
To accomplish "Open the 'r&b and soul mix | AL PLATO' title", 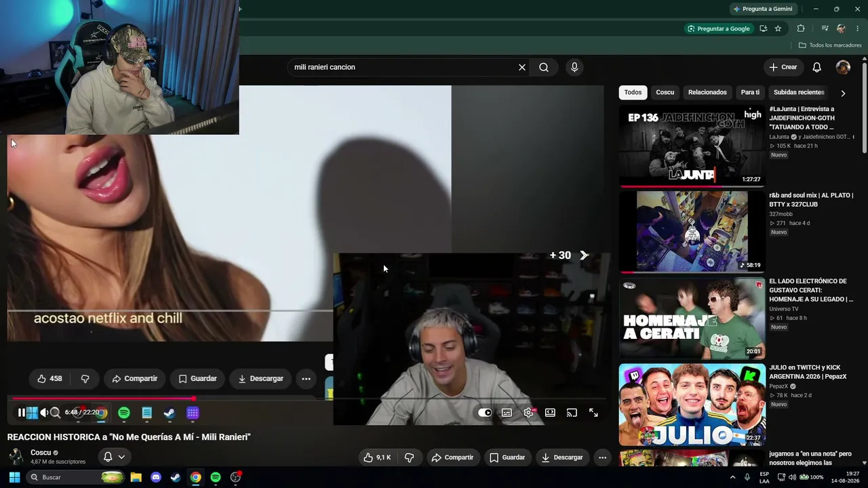I will (x=811, y=200).
